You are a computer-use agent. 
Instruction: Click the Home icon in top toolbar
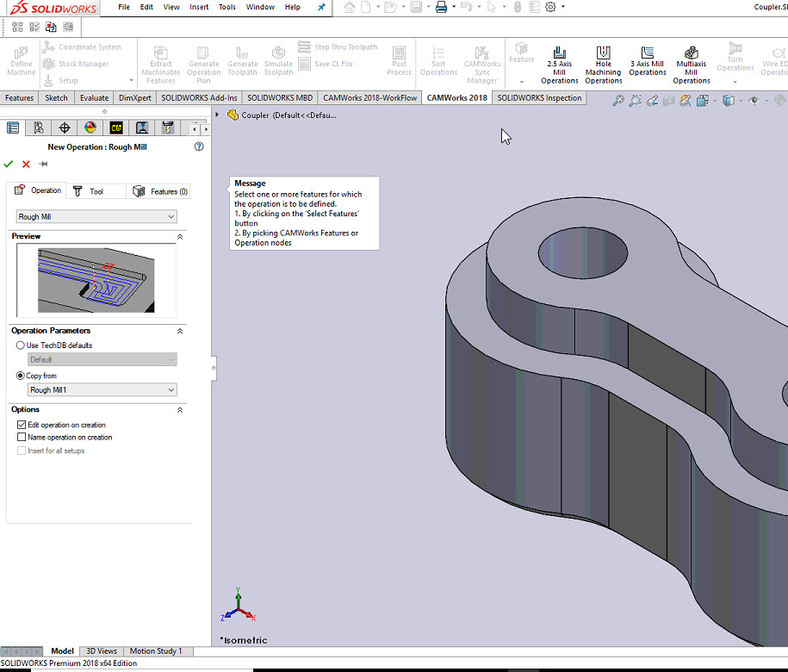tap(350, 7)
